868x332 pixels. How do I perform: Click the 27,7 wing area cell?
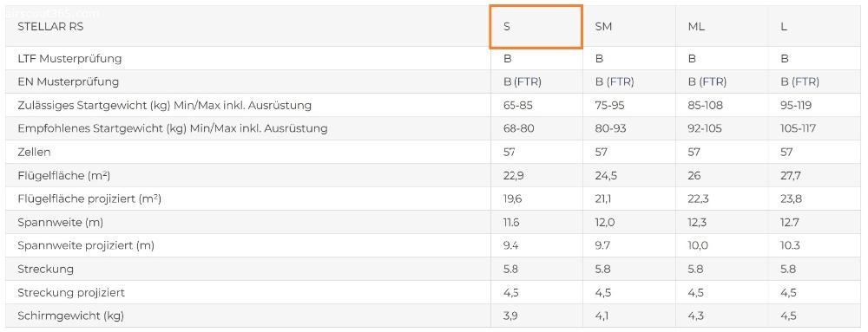791,176
